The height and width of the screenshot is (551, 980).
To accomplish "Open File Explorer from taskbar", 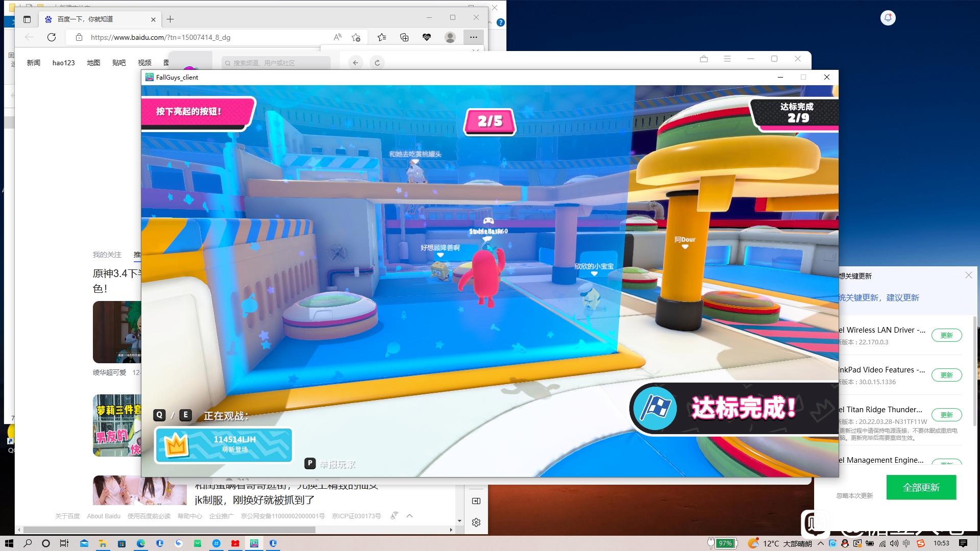I will 103,543.
